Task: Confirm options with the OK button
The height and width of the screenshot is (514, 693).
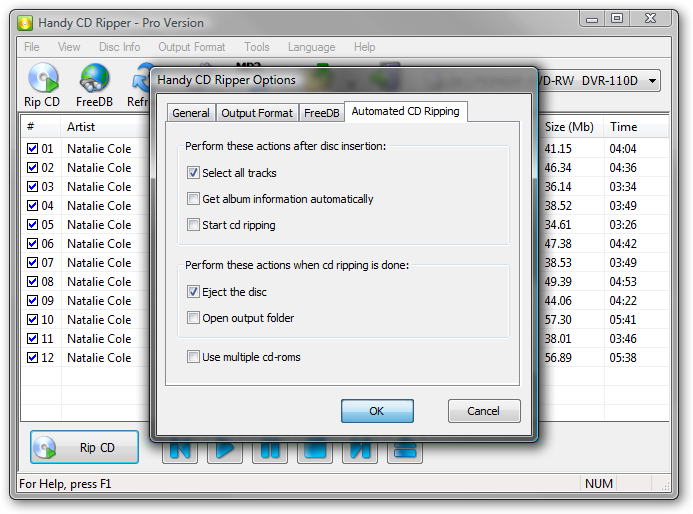Action: pos(377,411)
